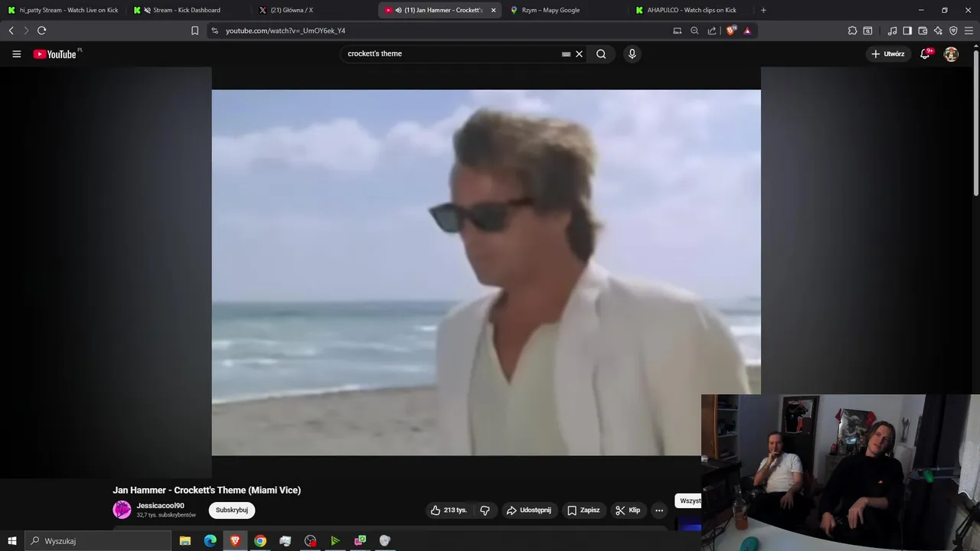
Task: Toggle the browser sidebar panel
Action: click(x=907, y=31)
